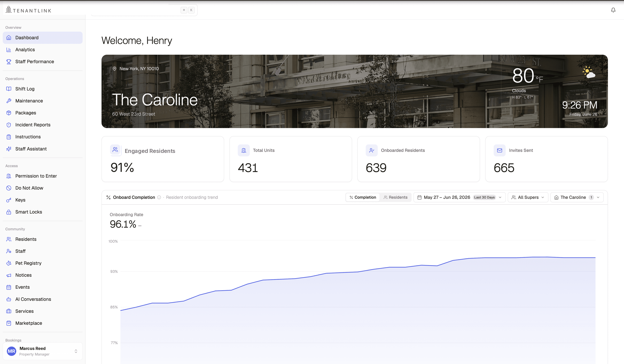Viewport: 624px width, 364px height.
Task: Click the Shift Log book icon
Action: coord(9,89)
